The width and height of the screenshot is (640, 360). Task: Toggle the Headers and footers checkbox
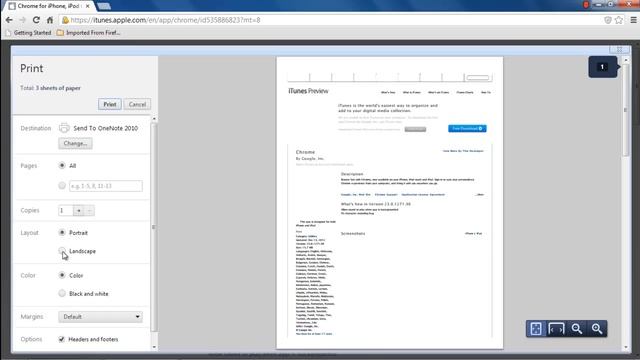tap(62, 339)
